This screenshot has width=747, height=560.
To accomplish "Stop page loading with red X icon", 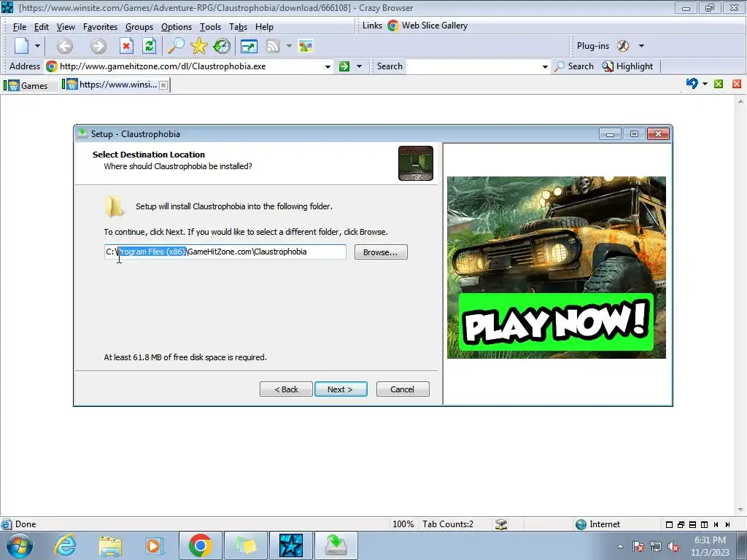I will (125, 46).
